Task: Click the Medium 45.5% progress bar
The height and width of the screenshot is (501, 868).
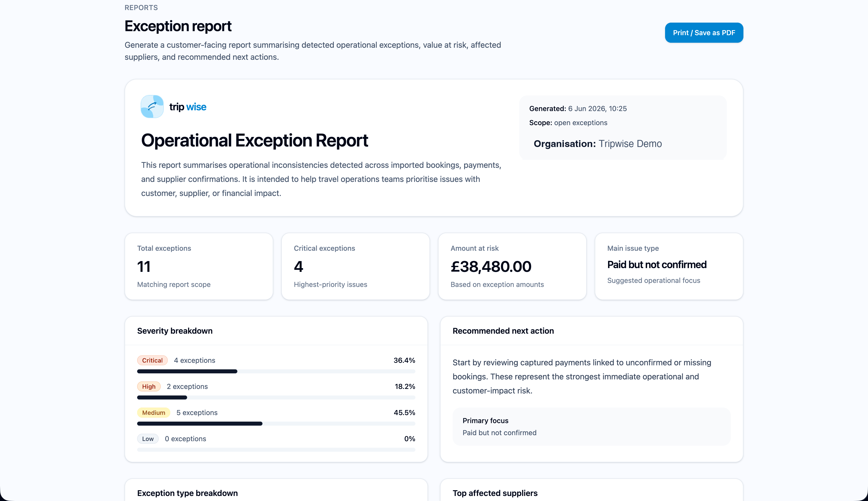Action: pos(276,424)
